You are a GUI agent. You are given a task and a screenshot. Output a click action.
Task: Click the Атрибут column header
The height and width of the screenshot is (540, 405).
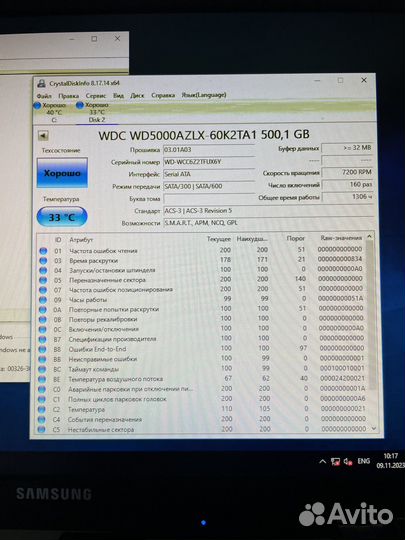tap(81, 240)
